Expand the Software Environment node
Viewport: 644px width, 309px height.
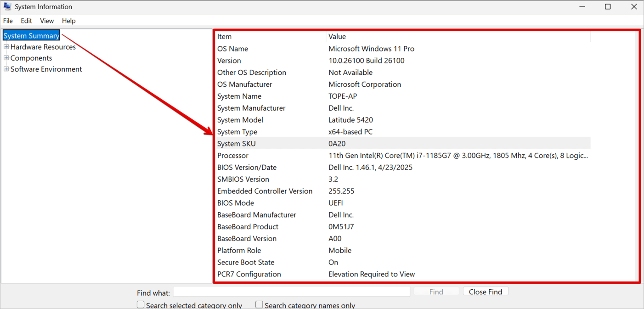[6, 69]
